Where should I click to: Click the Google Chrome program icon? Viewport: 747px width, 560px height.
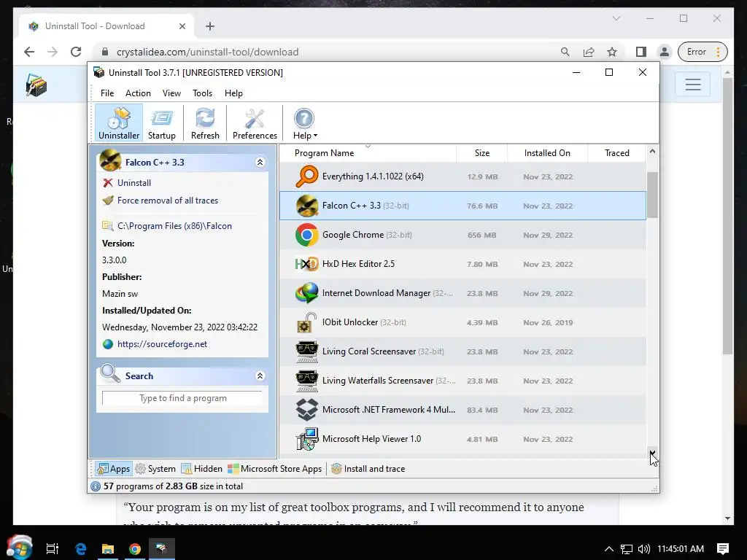pos(307,235)
